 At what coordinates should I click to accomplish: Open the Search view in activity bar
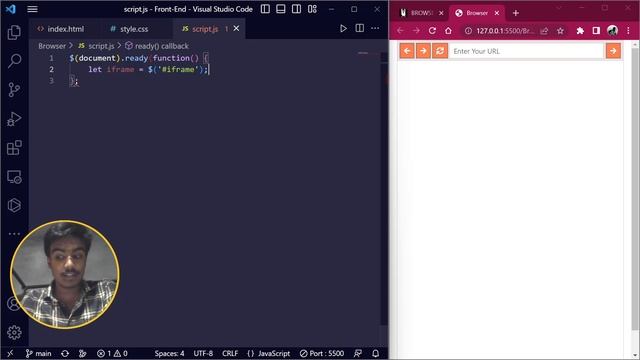(x=14, y=61)
